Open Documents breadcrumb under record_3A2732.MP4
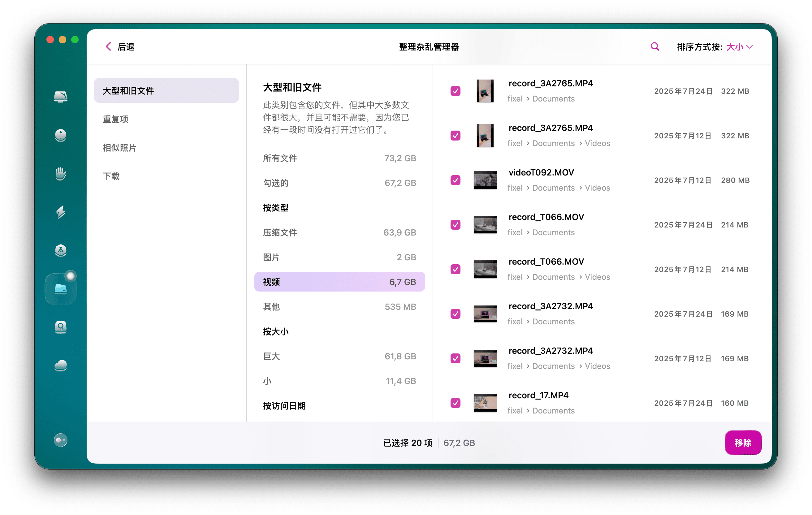 [x=553, y=322]
